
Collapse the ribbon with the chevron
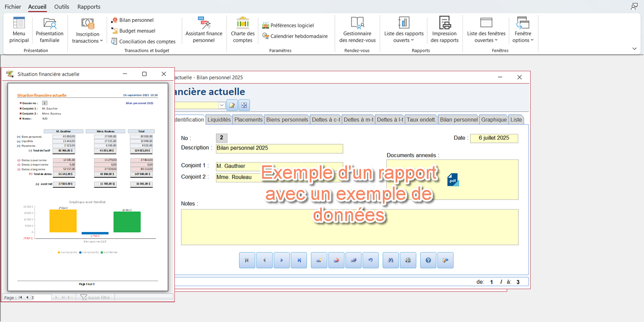click(x=634, y=48)
